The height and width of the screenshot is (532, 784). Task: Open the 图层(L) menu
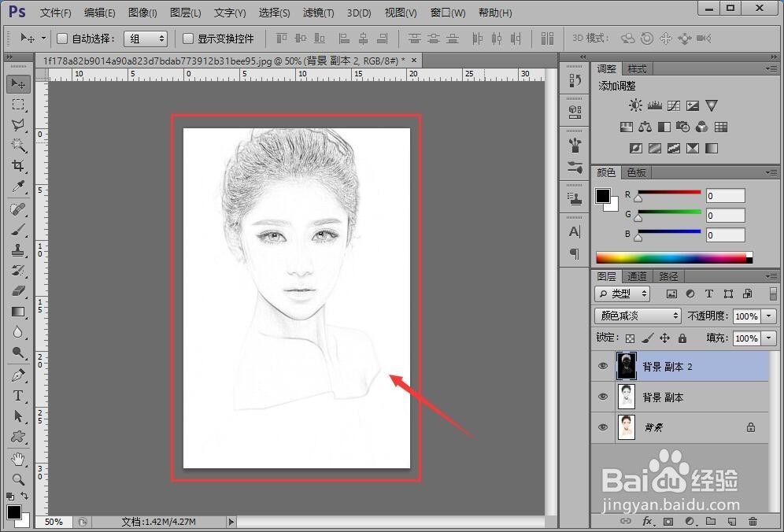(x=186, y=13)
